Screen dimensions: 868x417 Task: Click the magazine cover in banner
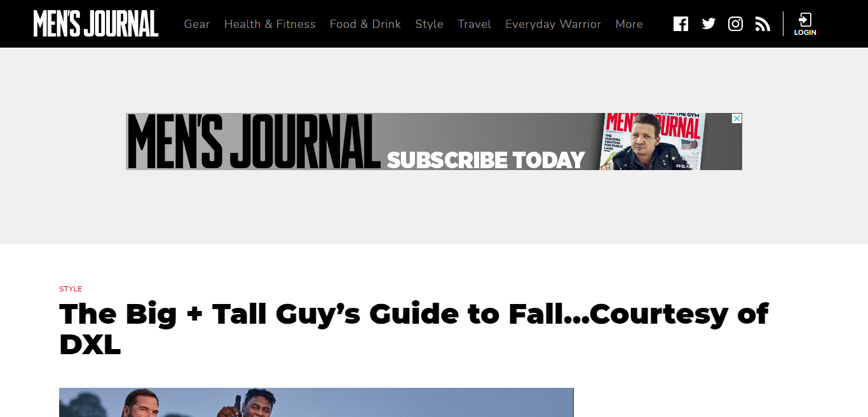tap(653, 142)
